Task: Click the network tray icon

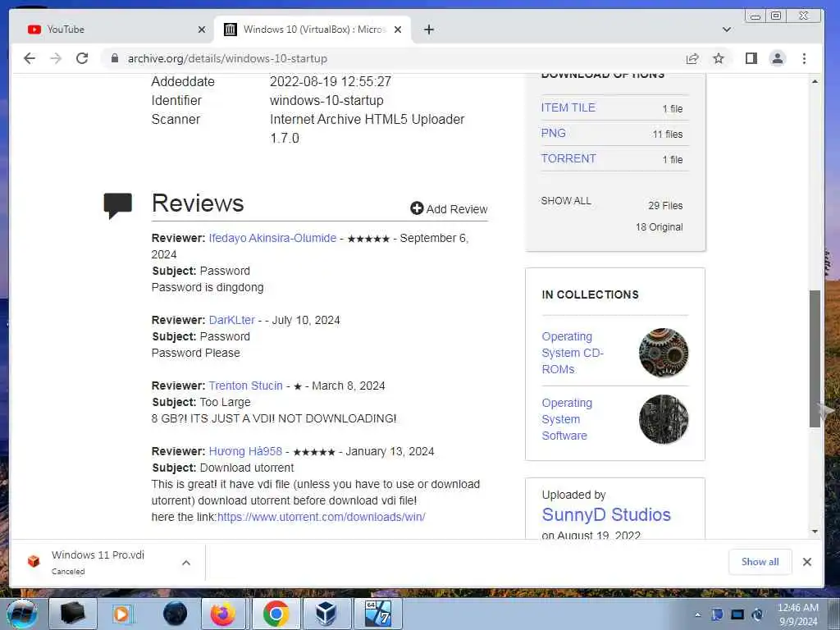Action: [737, 614]
